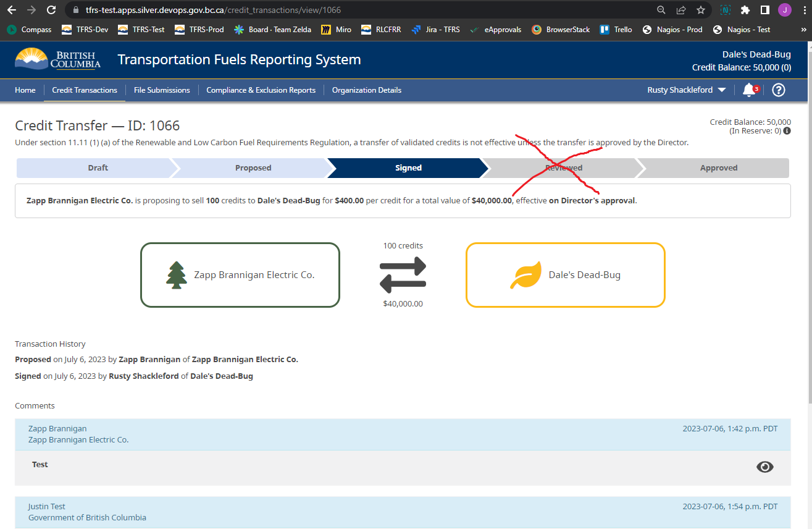
Task: Open the RLCFRR bookmark
Action: coord(381,30)
